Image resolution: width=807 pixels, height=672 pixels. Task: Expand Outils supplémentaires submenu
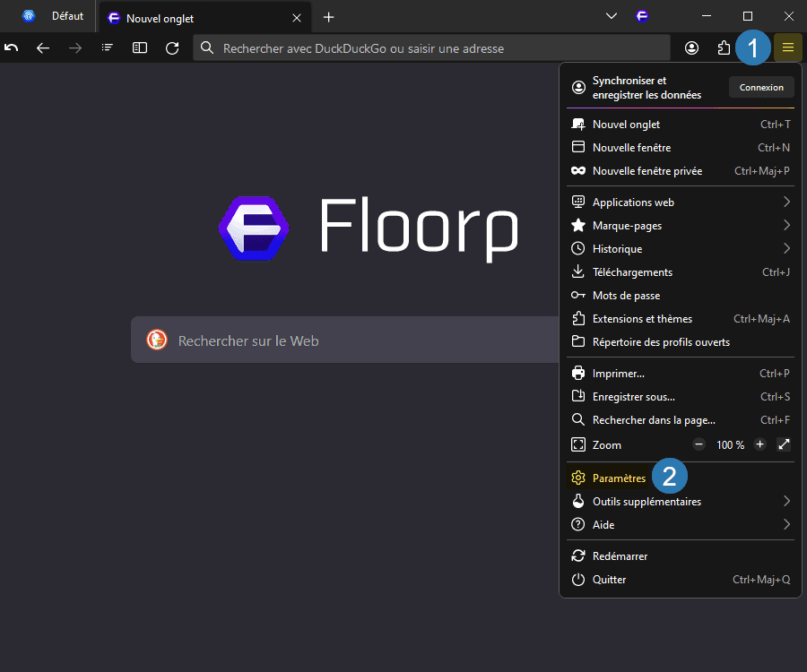coord(681,501)
